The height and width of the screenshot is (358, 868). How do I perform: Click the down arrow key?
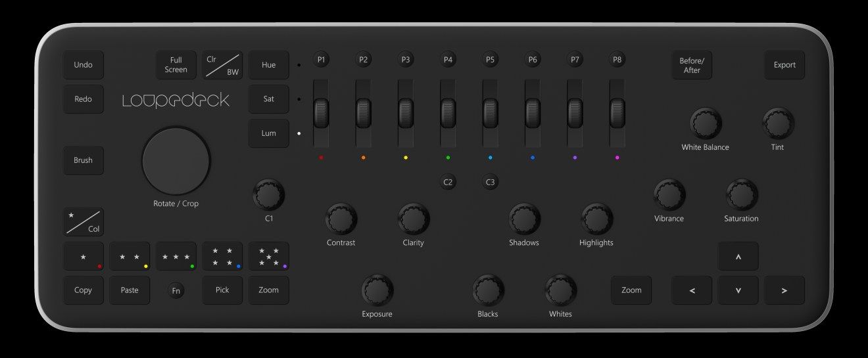738,290
